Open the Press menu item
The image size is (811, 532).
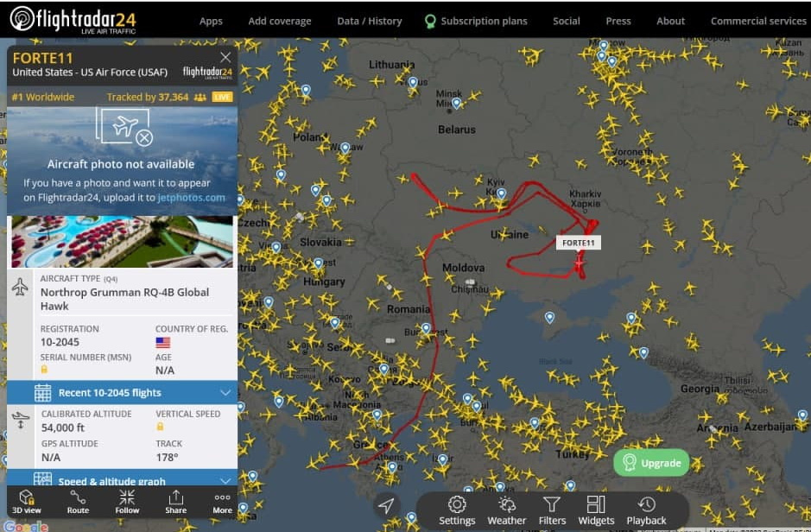coord(618,22)
